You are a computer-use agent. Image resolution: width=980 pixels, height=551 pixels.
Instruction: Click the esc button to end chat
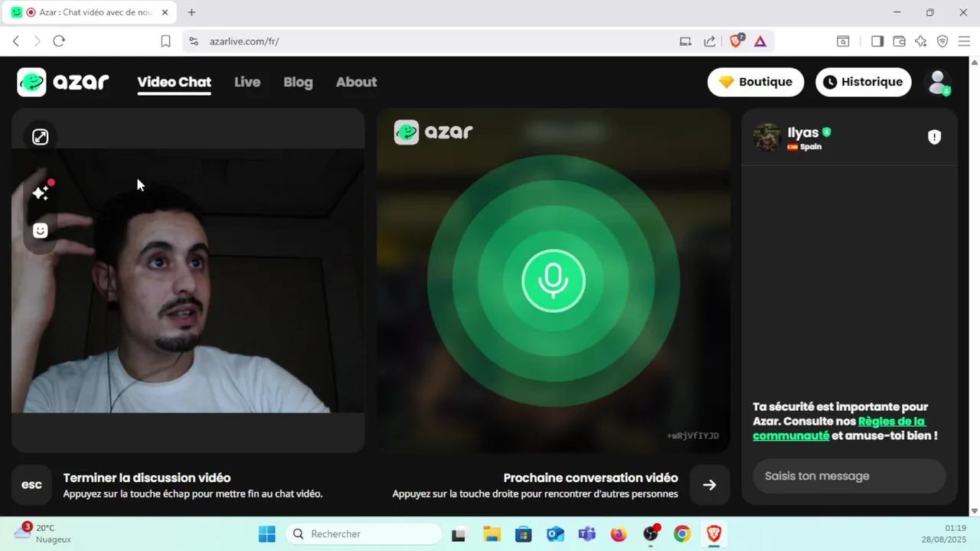[x=31, y=484]
